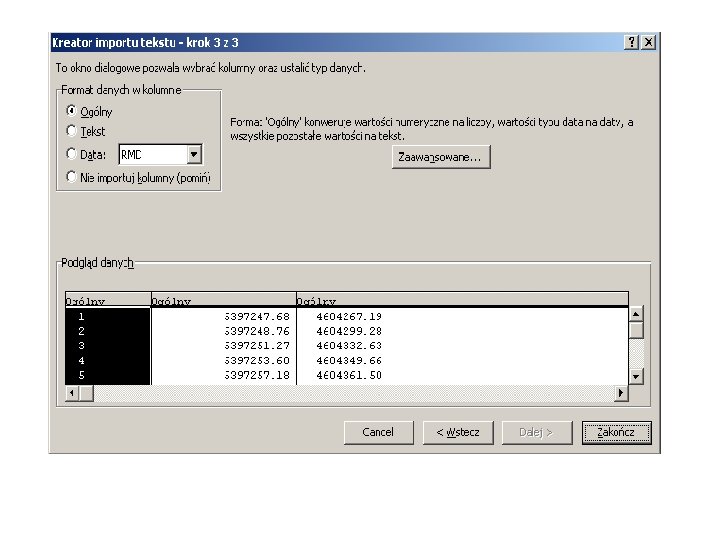Select the Ogólny radio button
Screen dimensions: 720x540
71,111
